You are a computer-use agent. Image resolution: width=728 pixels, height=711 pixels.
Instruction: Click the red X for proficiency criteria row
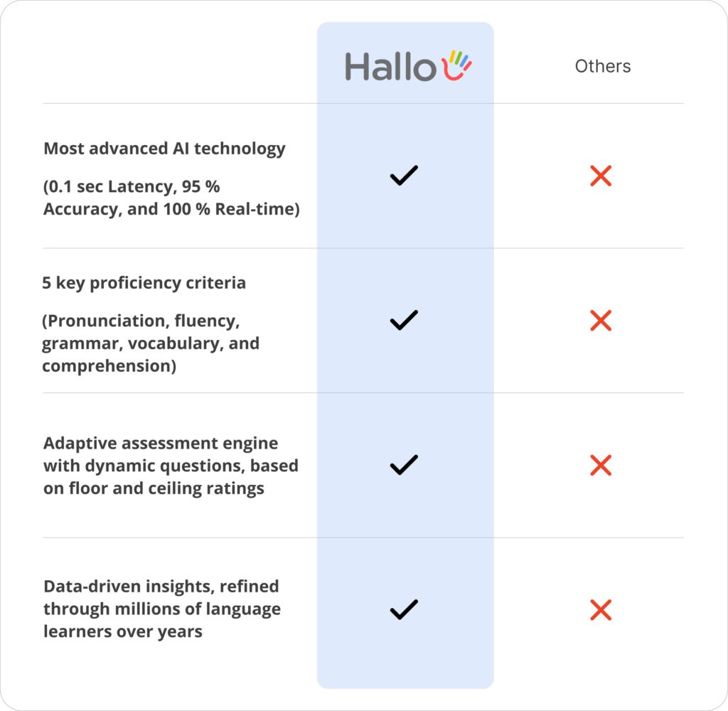click(601, 321)
